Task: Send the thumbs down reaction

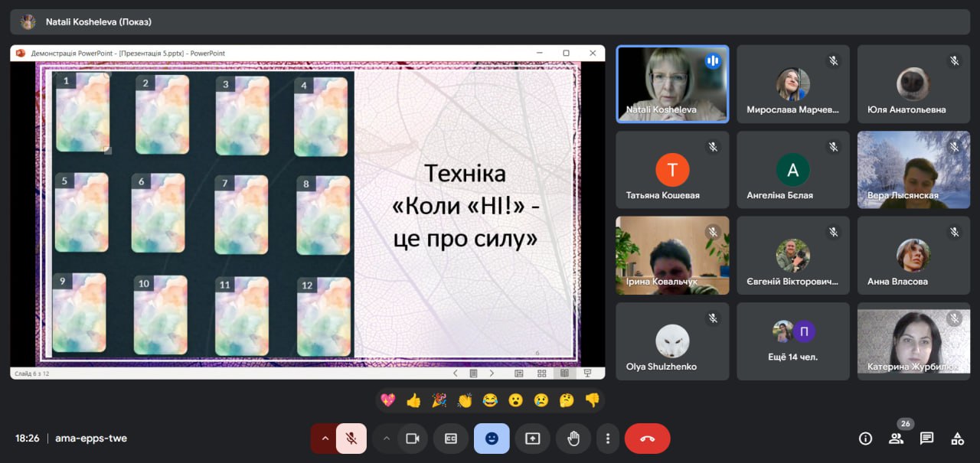Action: pyautogui.click(x=592, y=400)
